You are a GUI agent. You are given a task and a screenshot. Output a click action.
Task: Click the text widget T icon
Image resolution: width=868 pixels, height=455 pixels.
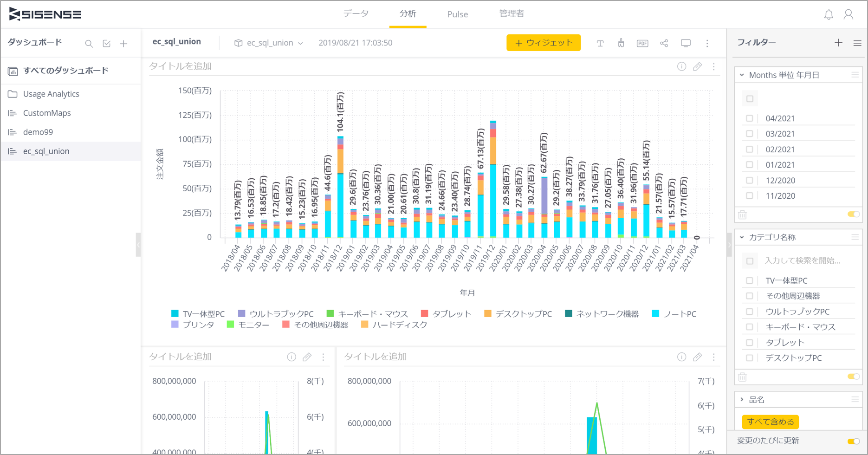pos(600,43)
